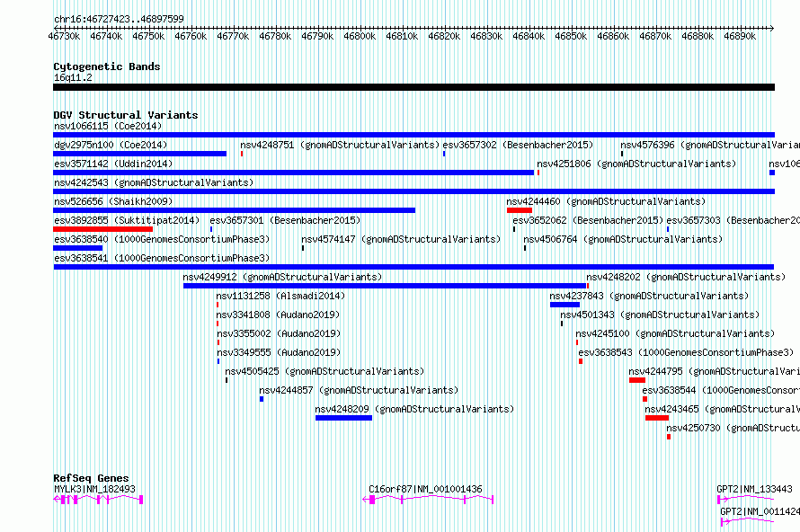
Task: Click the DGV Structural Variants track title
Action: pyautogui.click(x=126, y=115)
